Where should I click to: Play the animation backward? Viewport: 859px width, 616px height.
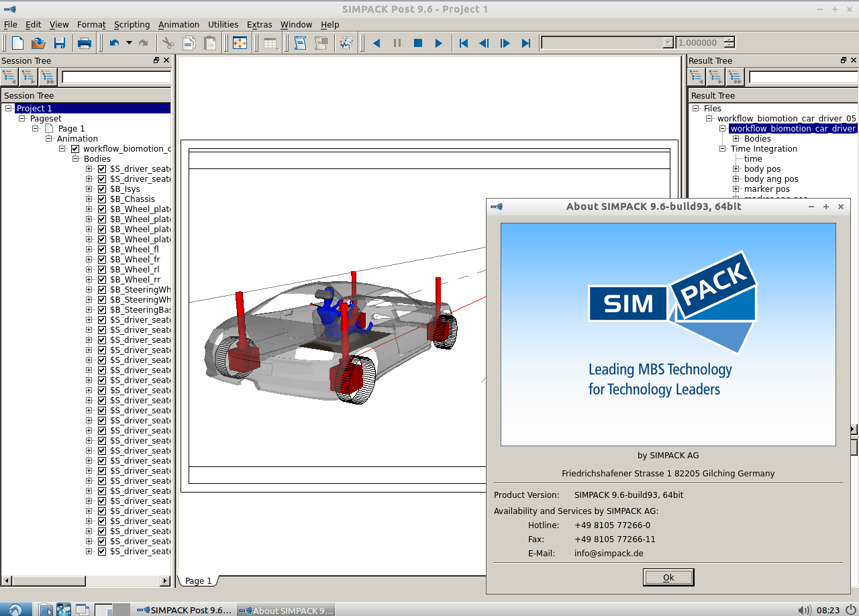tap(376, 43)
